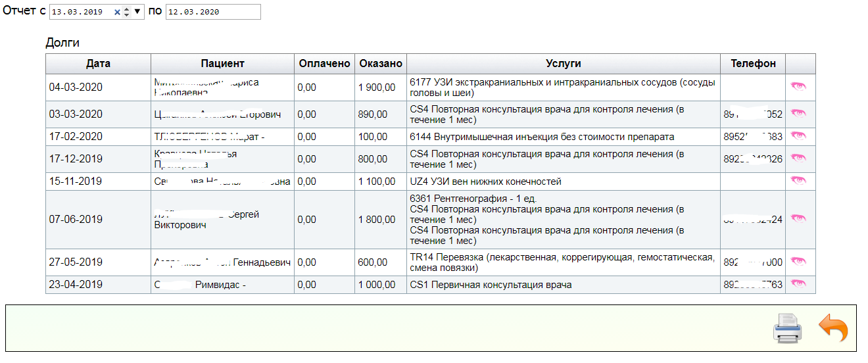View 27-05-2019 record using the eye icon
The width and height of the screenshot is (868, 363).
[798, 262]
